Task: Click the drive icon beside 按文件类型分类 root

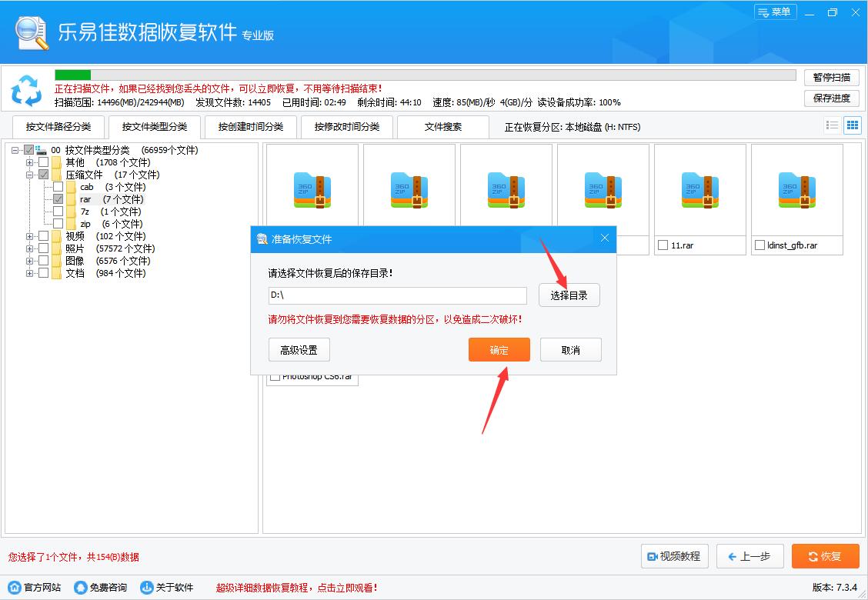Action: coord(41,150)
